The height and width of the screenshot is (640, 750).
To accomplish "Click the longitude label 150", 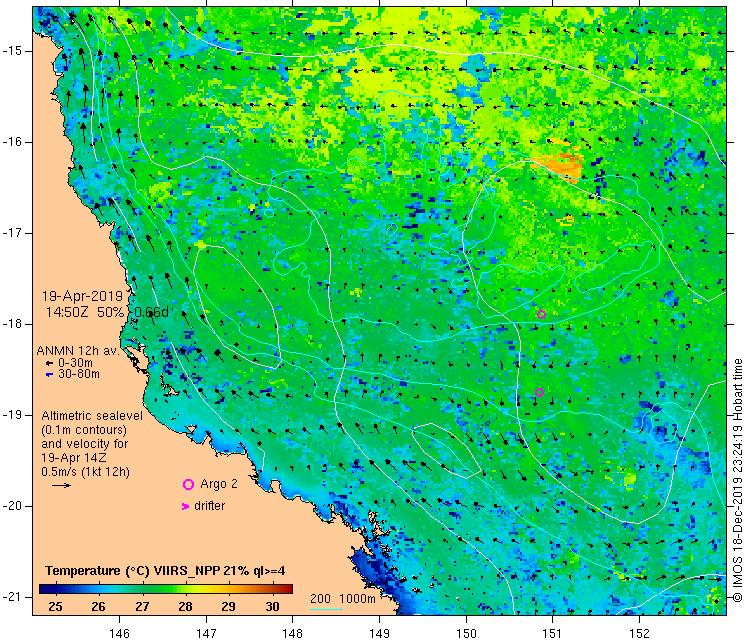I will coord(466,633).
